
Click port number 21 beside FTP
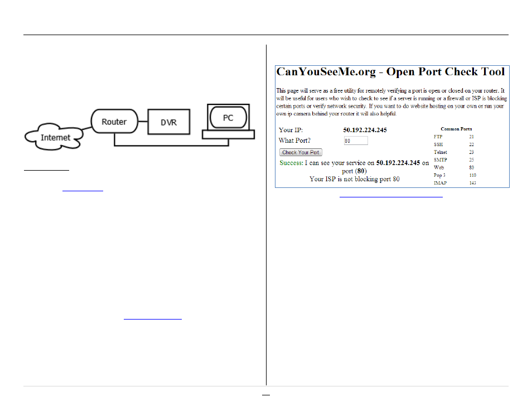click(x=471, y=137)
